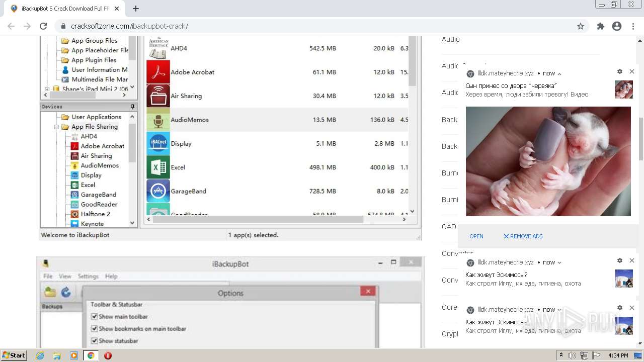
Task: Close the second Эскимосы notification
Action: (632, 260)
